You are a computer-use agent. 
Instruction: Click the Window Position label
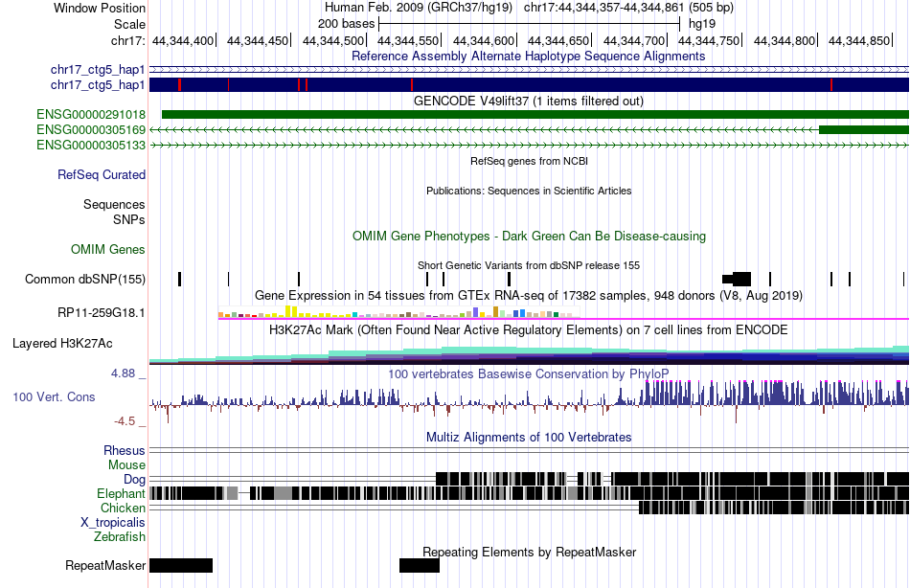pos(100,8)
